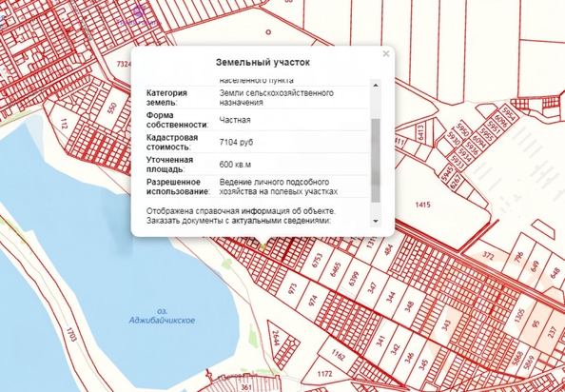This screenshot has width=565, height=392.
Task: Select triangular map parcel 2644
Action: click(277, 338)
